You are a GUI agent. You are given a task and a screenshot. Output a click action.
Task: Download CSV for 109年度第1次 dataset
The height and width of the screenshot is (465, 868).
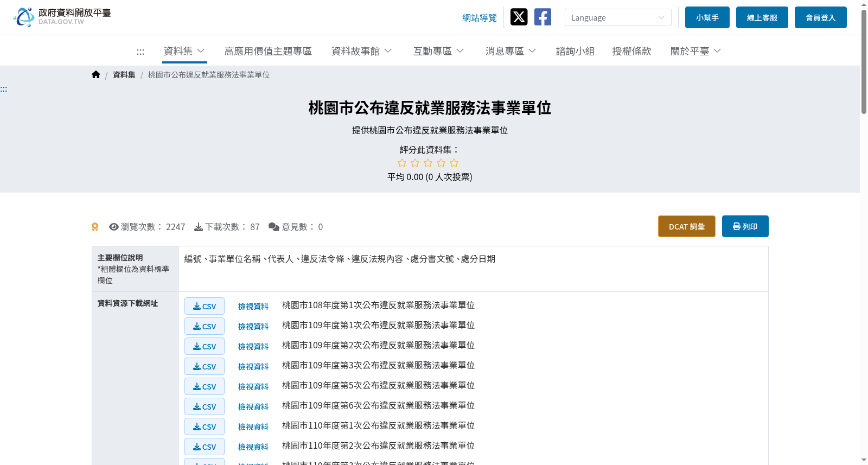tap(205, 326)
